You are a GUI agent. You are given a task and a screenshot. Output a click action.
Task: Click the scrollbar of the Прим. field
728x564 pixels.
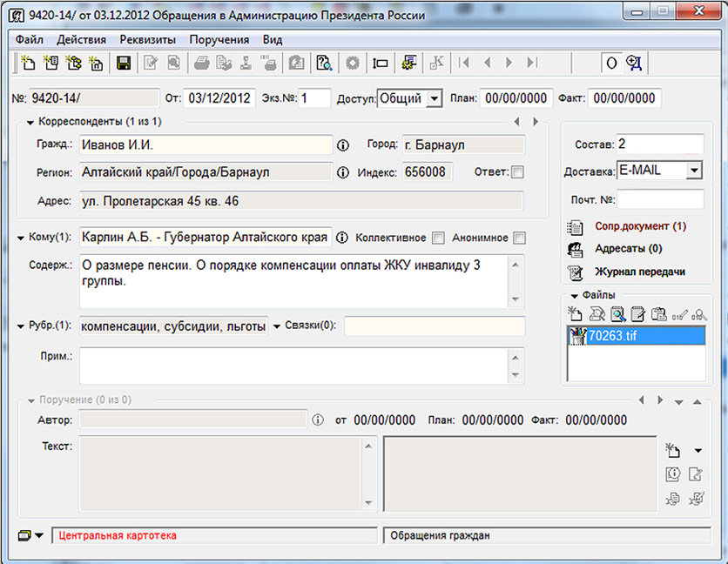pos(516,366)
